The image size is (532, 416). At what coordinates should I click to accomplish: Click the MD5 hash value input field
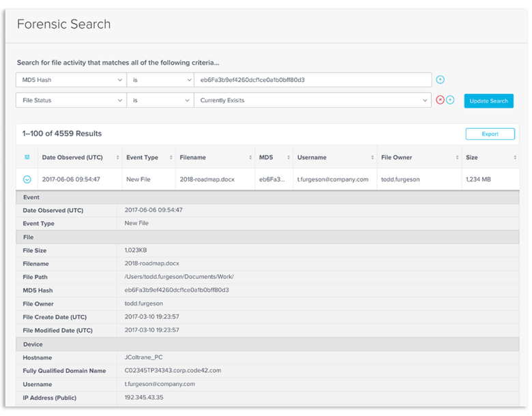point(312,80)
